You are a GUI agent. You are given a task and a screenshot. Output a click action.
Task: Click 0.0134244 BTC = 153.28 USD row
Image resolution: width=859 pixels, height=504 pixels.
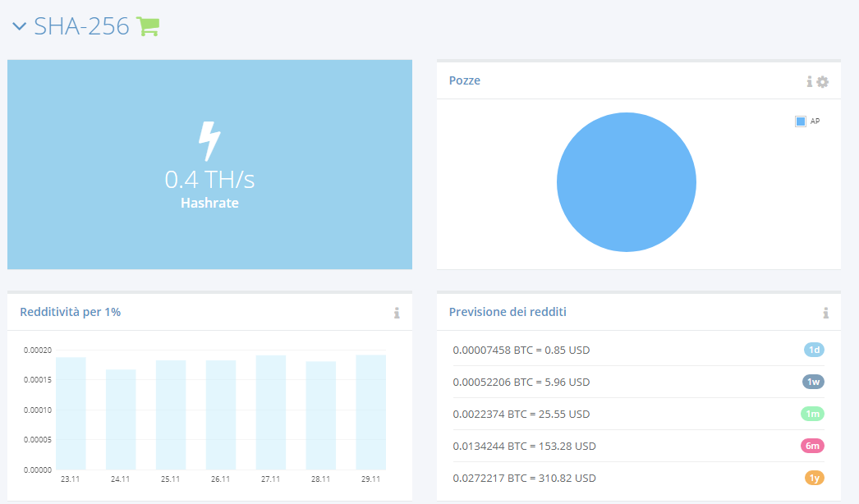639,446
